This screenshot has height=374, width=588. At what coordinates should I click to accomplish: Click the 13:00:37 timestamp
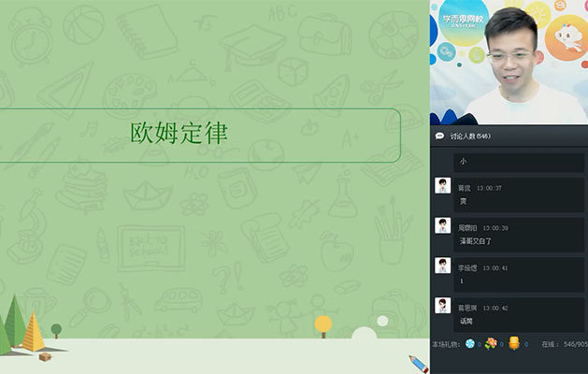tap(489, 188)
